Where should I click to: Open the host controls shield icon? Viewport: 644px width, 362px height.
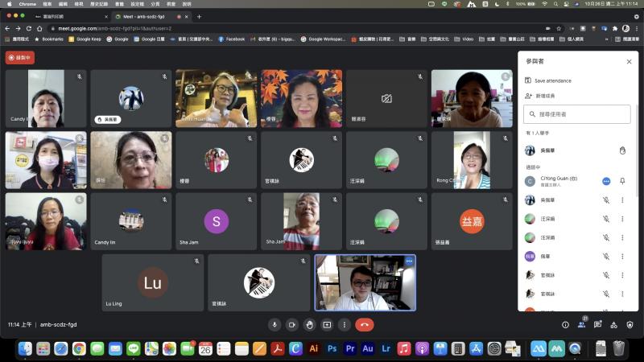[x=630, y=325]
